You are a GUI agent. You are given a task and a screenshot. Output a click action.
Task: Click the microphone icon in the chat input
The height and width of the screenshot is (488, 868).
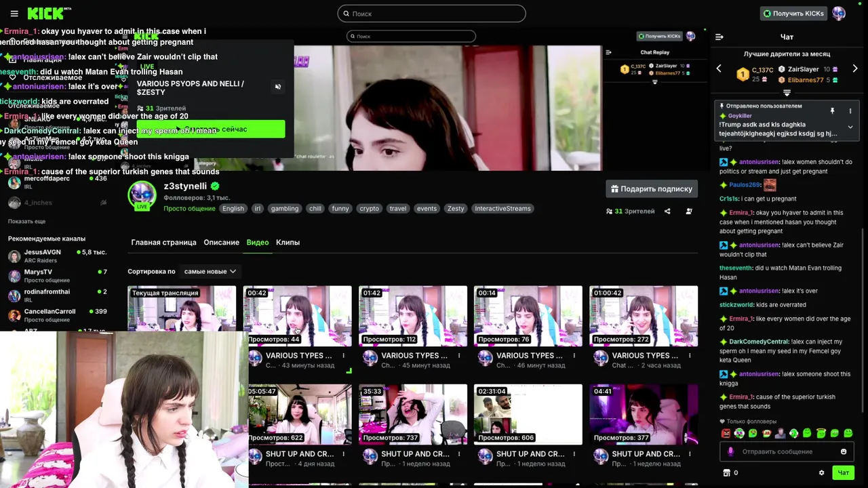pos(730,451)
